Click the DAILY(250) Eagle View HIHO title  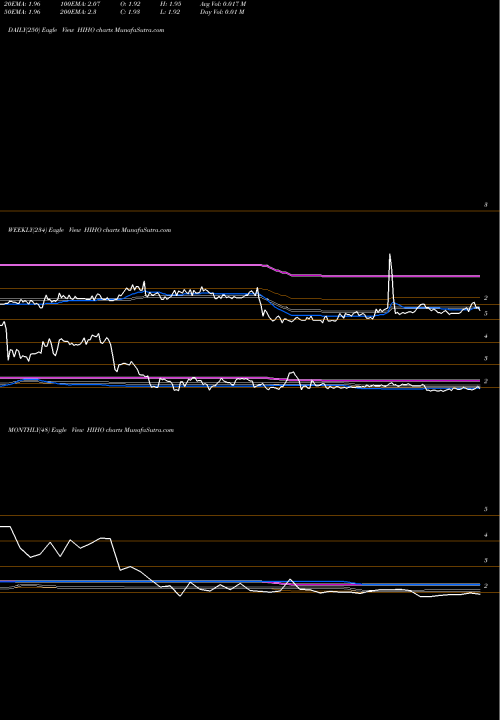(x=86, y=30)
